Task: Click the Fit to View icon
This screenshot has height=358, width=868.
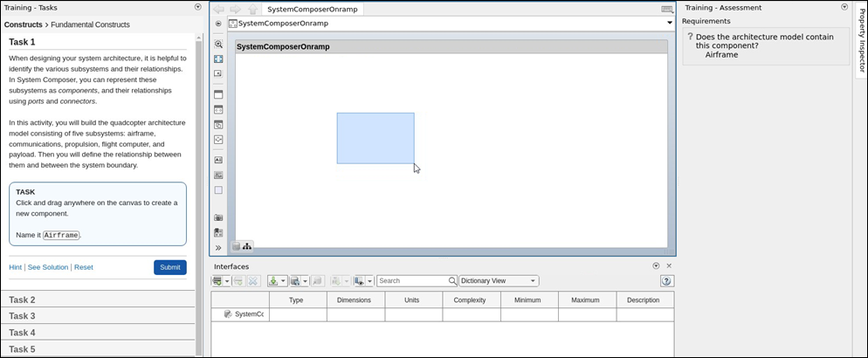Action: 218,59
